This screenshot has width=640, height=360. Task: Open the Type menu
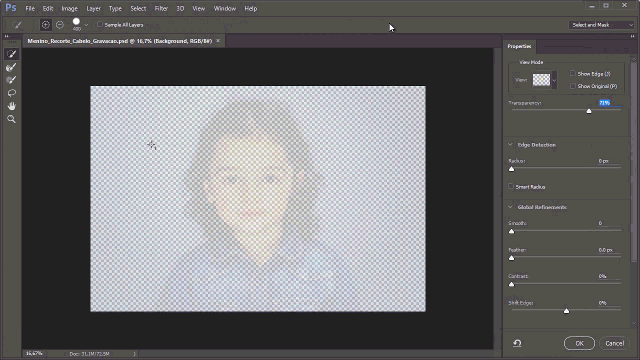click(x=115, y=8)
